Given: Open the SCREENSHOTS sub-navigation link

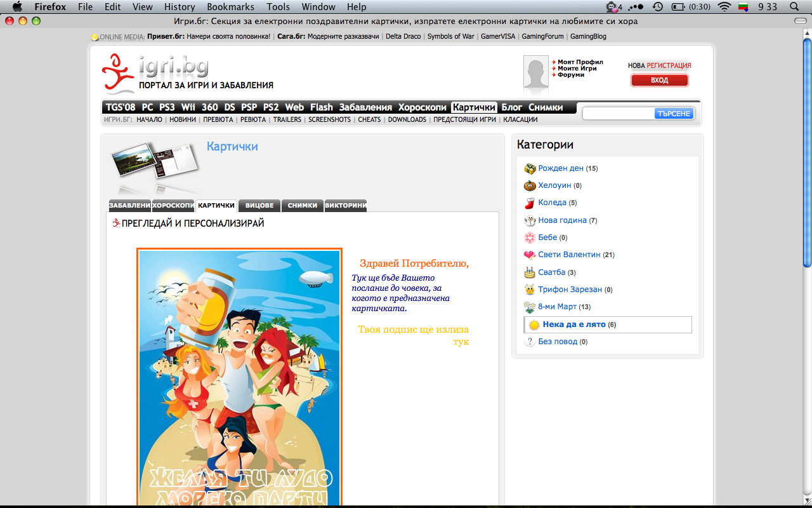Looking at the screenshot, I should (x=329, y=119).
